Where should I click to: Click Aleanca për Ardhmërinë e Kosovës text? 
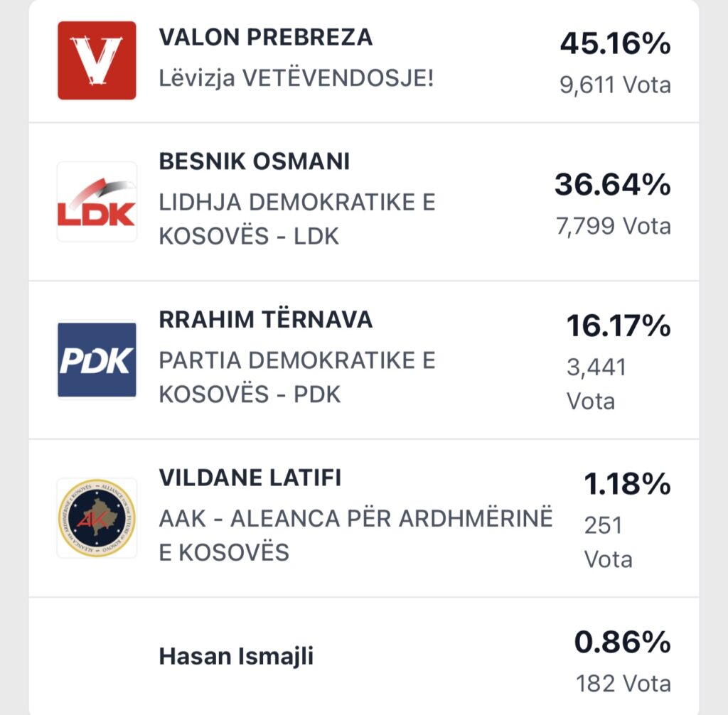[355, 534]
